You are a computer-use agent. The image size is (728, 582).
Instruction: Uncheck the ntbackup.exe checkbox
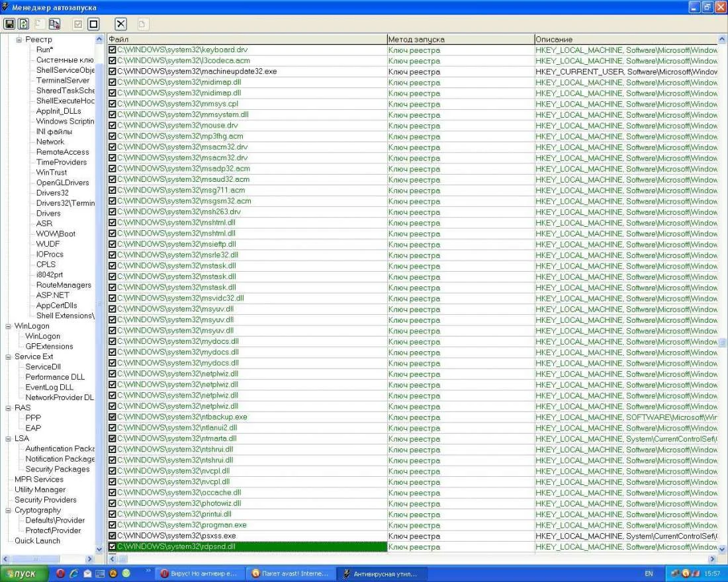pos(113,417)
